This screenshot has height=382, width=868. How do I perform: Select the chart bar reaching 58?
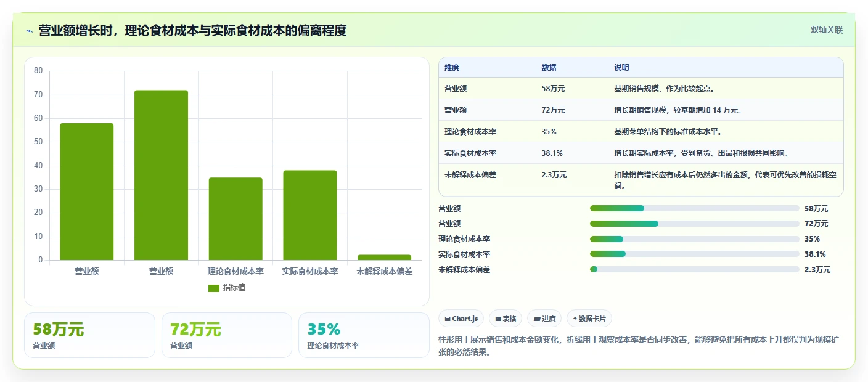(87, 192)
